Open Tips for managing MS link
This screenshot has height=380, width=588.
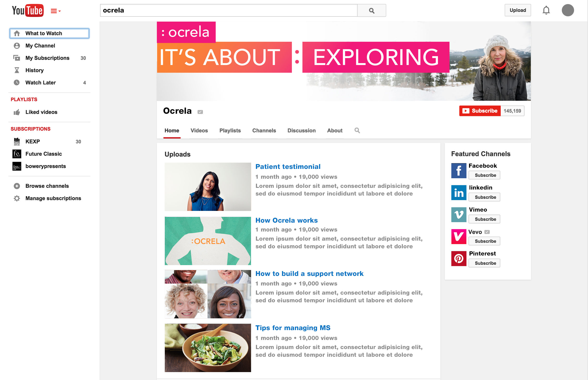(x=293, y=328)
